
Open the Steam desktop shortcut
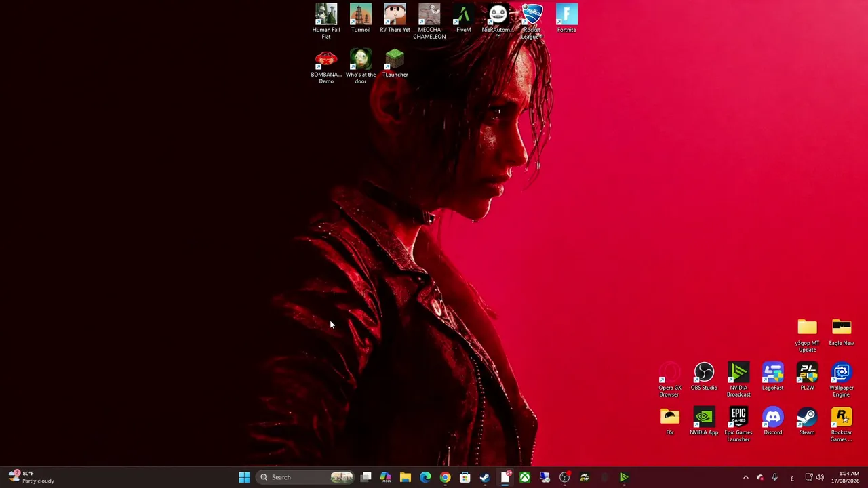[807, 421]
